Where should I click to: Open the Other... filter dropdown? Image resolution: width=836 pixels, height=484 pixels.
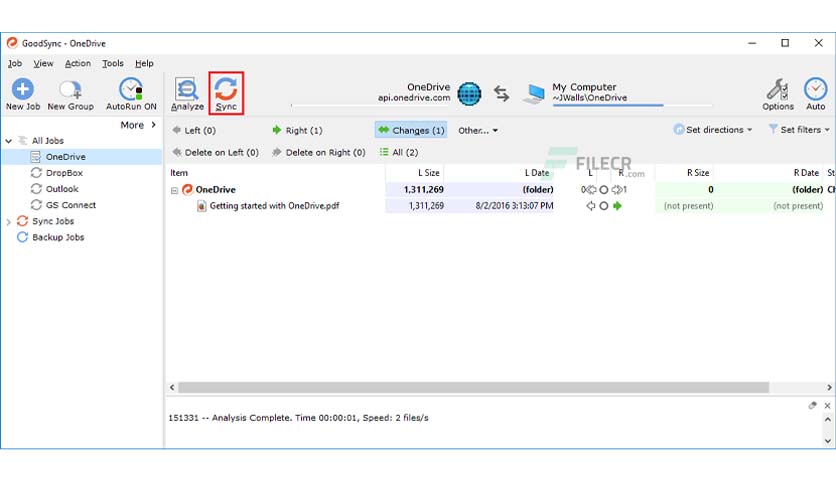click(x=478, y=131)
